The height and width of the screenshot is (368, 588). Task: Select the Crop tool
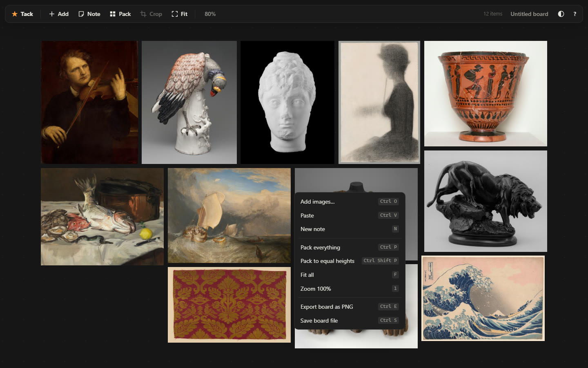pos(151,14)
